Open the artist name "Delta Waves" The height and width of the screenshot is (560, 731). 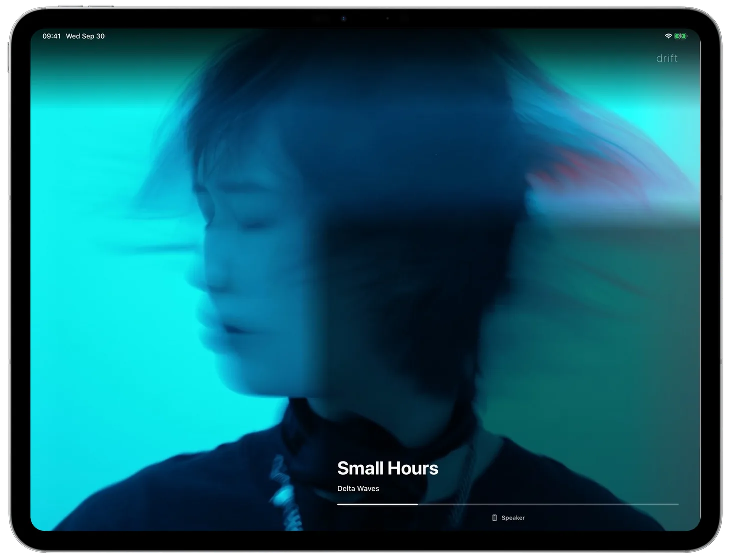pyautogui.click(x=358, y=489)
